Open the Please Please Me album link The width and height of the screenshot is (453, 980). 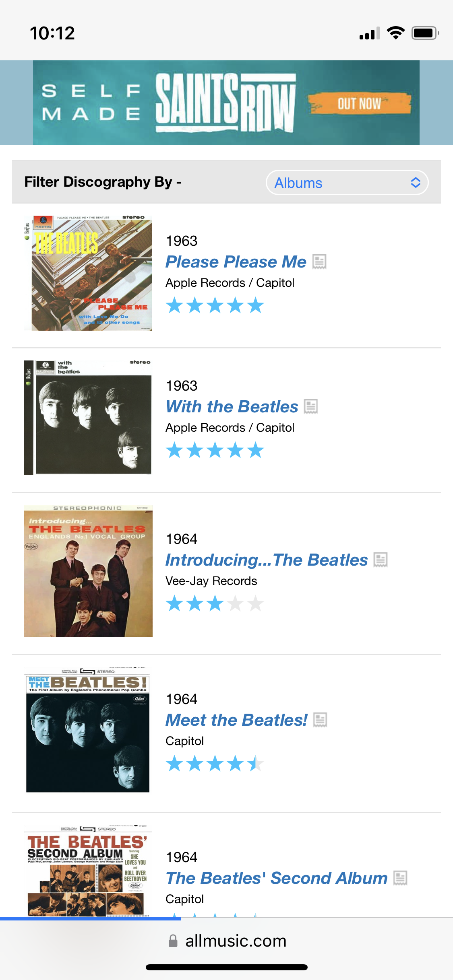coord(236,262)
